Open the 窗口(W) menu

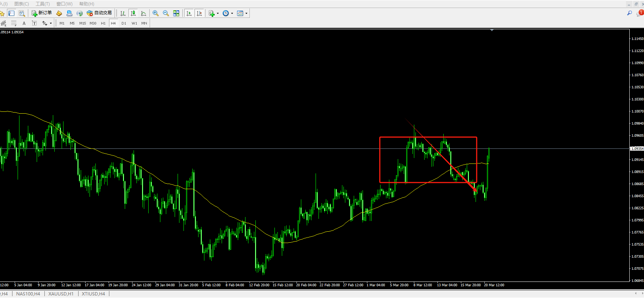click(x=64, y=4)
